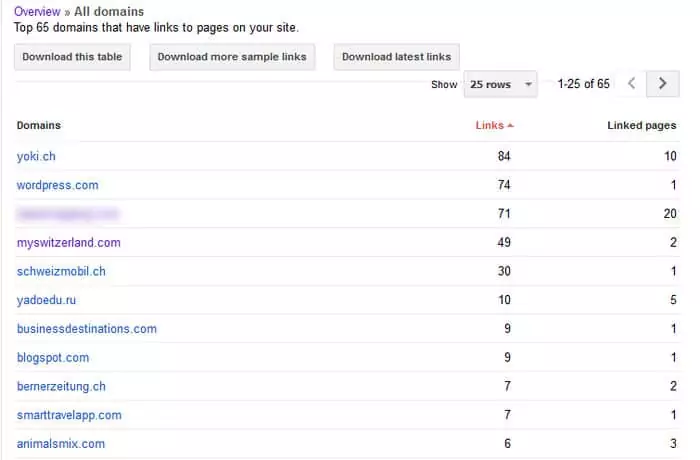Click the Top 65 domains description text

(x=156, y=28)
